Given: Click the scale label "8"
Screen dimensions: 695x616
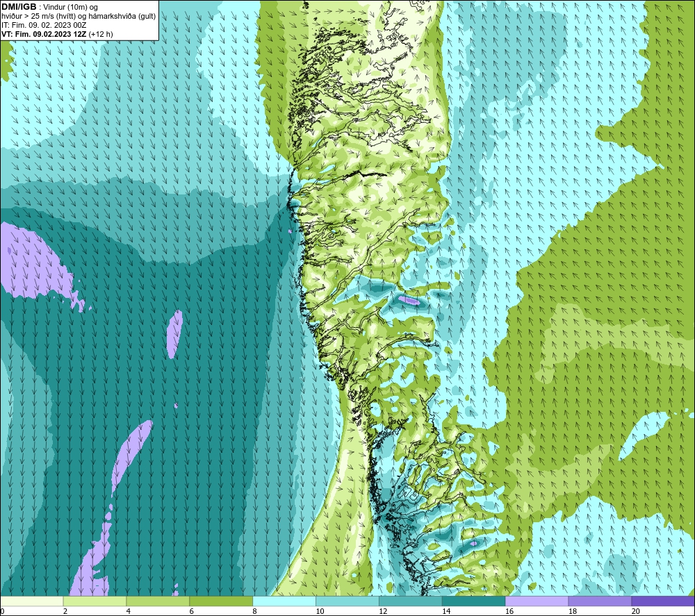Looking at the screenshot, I should 254,612.
